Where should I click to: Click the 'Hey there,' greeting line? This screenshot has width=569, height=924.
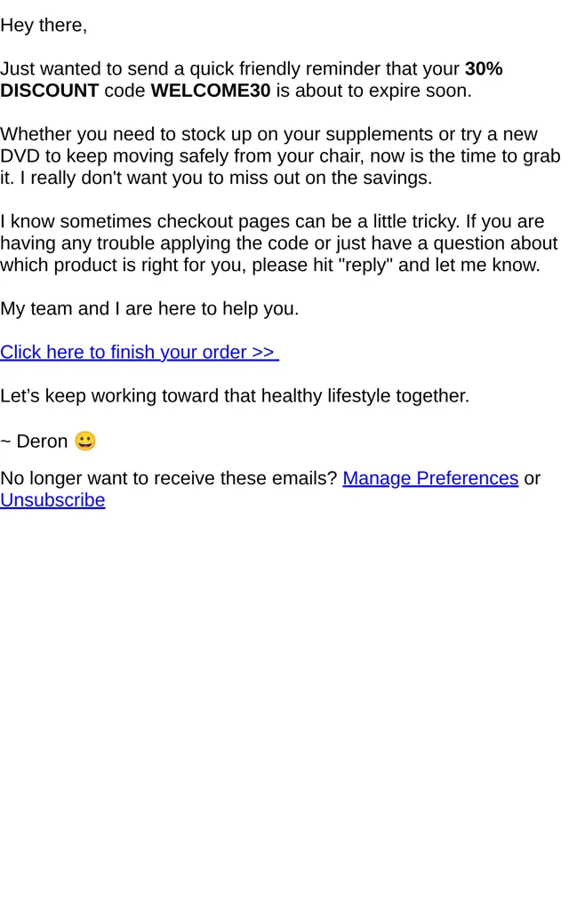tap(44, 26)
